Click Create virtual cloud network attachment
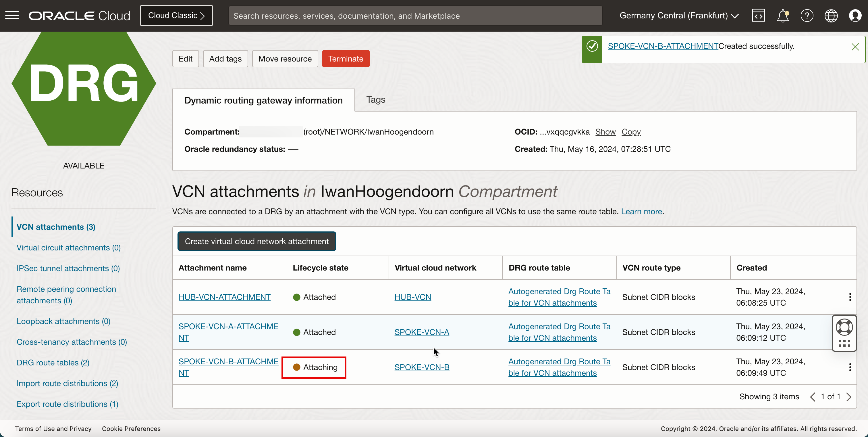Image resolution: width=868 pixels, height=437 pixels. 256,241
